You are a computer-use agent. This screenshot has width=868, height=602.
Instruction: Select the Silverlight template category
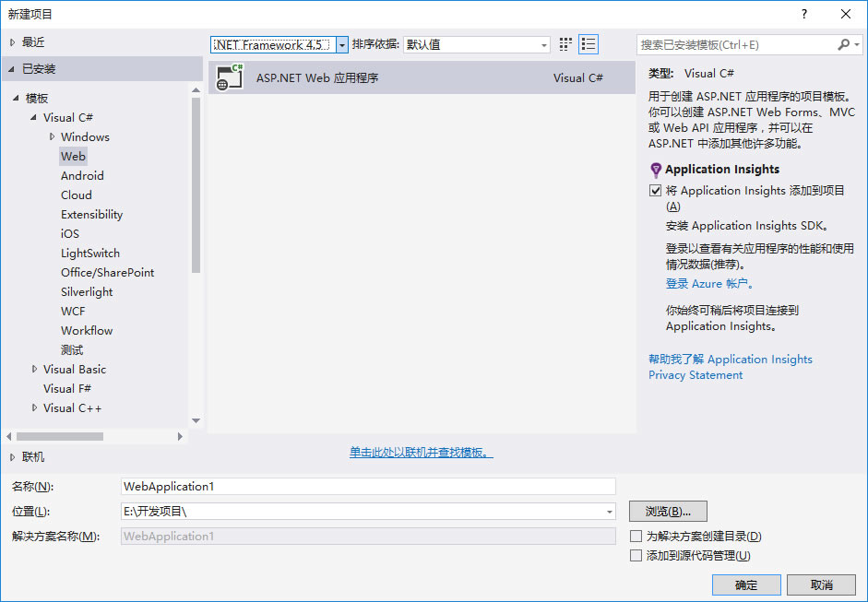87,291
